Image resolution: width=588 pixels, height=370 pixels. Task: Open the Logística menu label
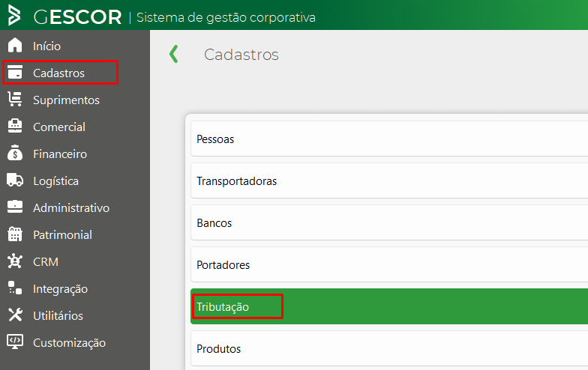pos(55,181)
